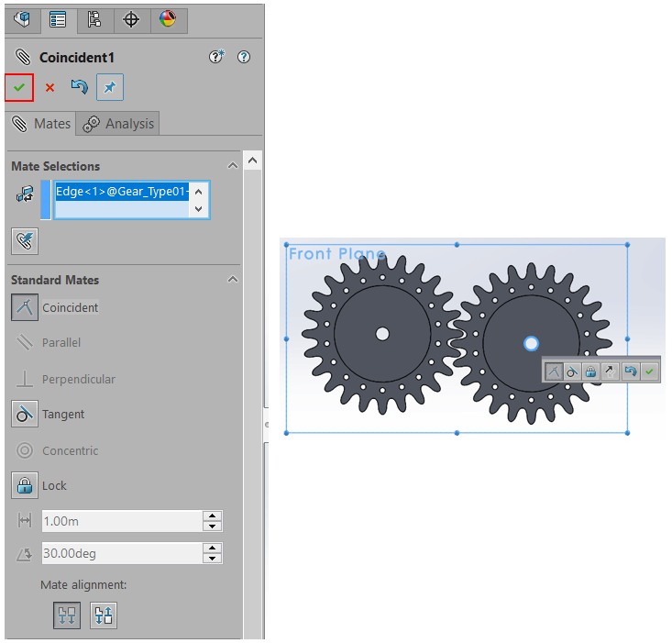Click Tangent icon in popup mate toolbar

(x=572, y=371)
